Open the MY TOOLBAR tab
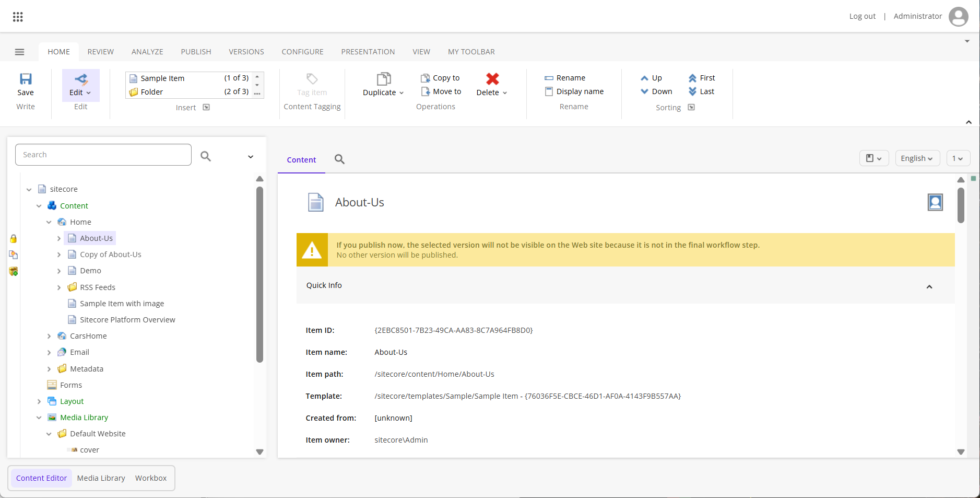The height and width of the screenshot is (498, 980). click(471, 52)
